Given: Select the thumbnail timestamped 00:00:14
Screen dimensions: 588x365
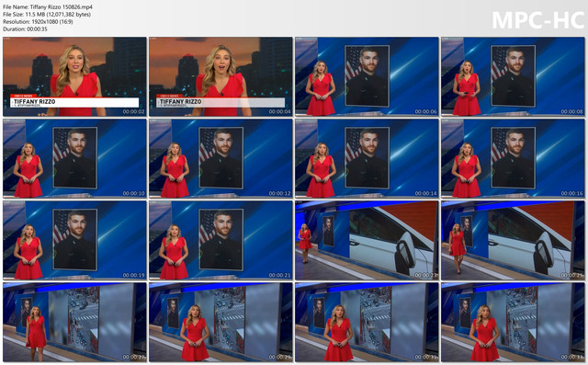Looking at the screenshot, I should point(367,158).
